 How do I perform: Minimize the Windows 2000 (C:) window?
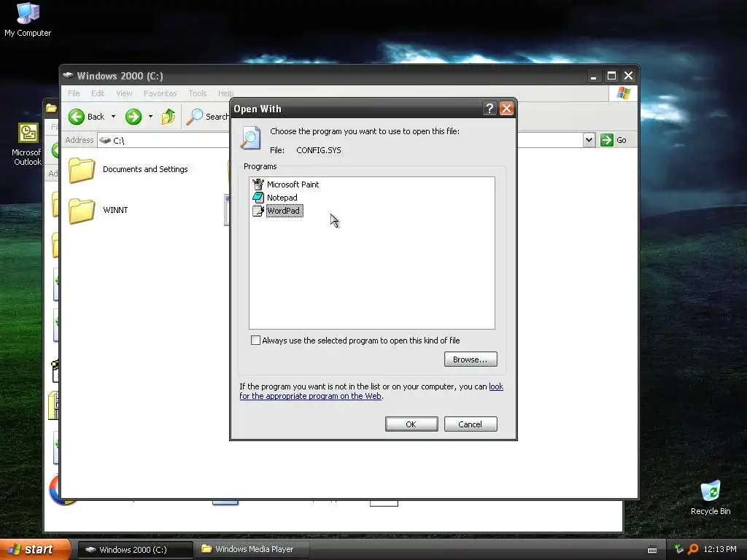594,76
